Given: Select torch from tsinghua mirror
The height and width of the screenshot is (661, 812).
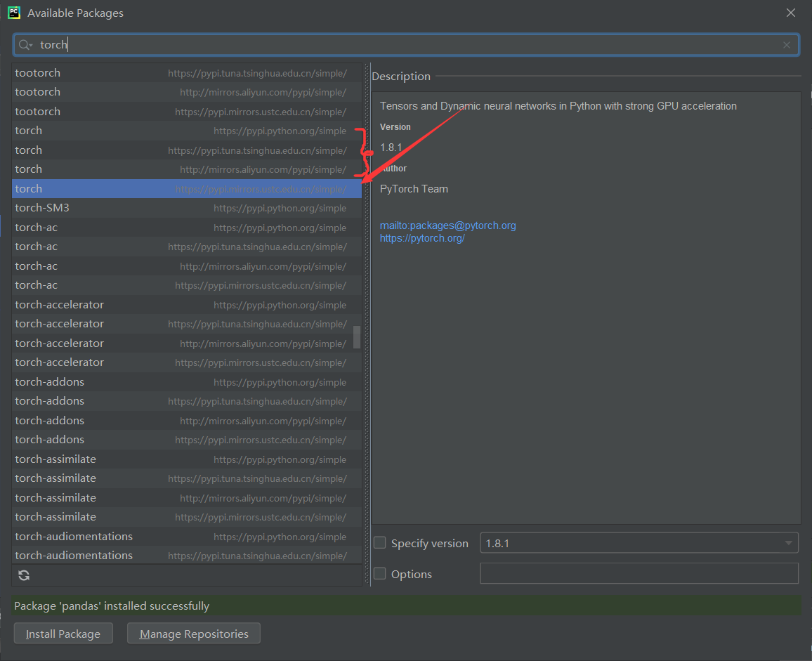Looking at the screenshot, I should point(186,150).
